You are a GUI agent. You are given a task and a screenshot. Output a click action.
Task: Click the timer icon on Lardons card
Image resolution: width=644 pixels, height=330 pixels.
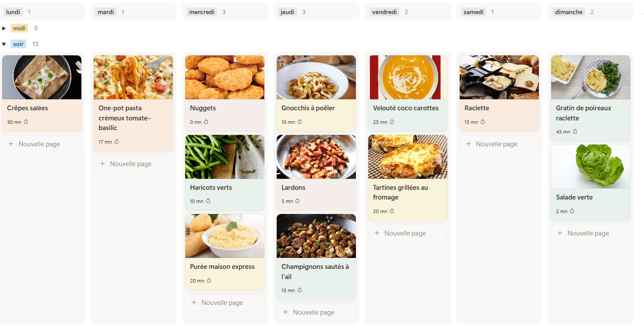point(297,201)
